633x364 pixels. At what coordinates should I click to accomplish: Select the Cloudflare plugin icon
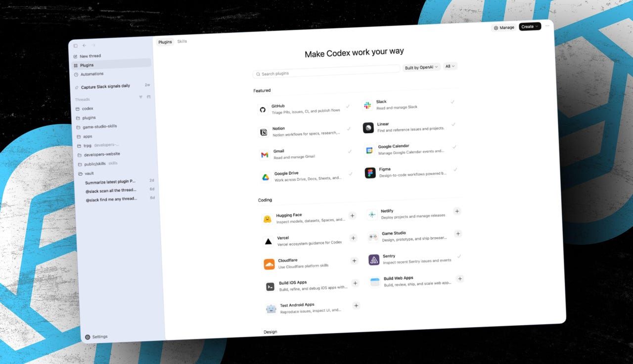270,264
